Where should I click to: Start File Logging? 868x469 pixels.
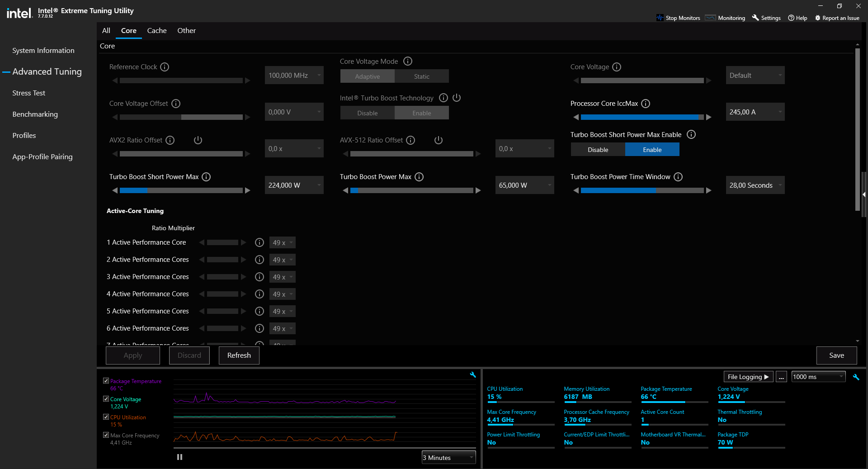pos(749,377)
